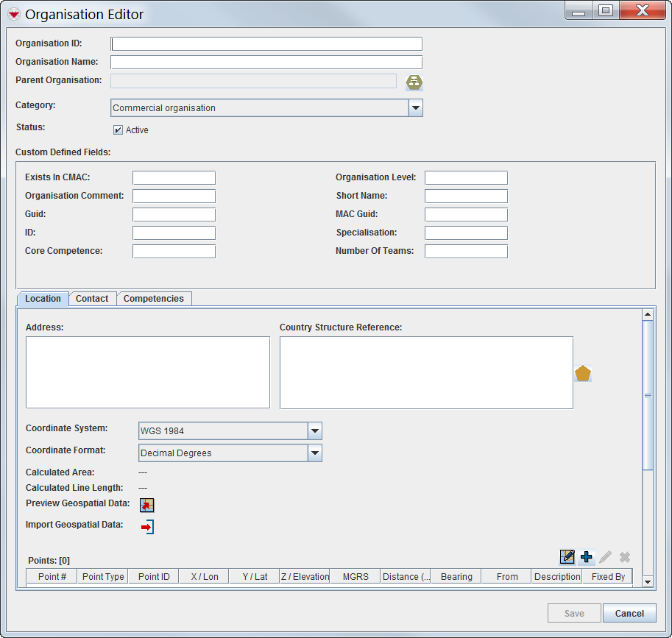Click the Preview Geospatial Data icon
The width and height of the screenshot is (672, 638).
[x=147, y=505]
